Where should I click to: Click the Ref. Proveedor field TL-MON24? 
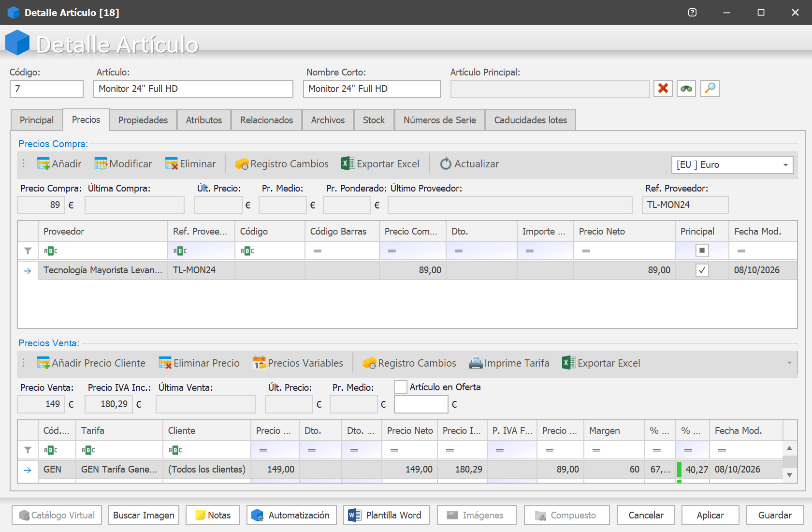pos(685,205)
